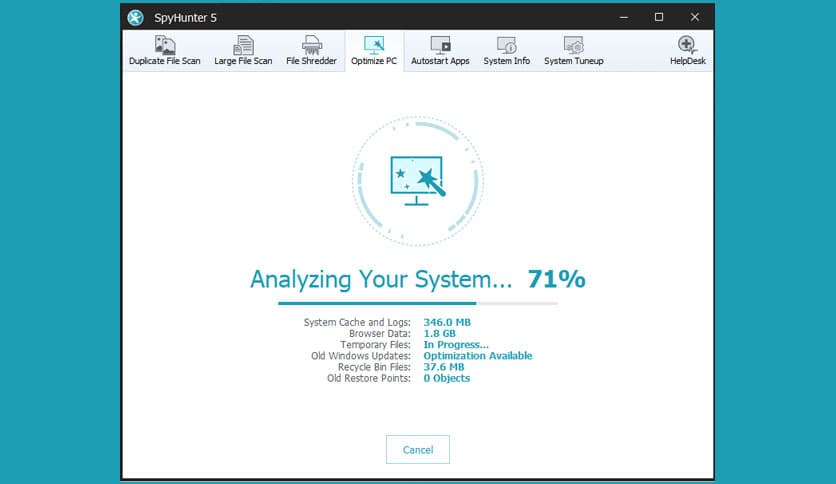Maximize the SpyHunter 5 window
This screenshot has height=484, width=836.
pyautogui.click(x=659, y=17)
